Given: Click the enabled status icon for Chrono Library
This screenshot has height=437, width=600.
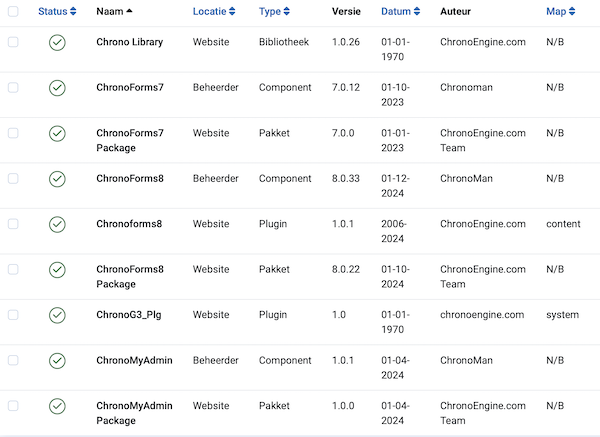Looking at the screenshot, I should [57, 42].
